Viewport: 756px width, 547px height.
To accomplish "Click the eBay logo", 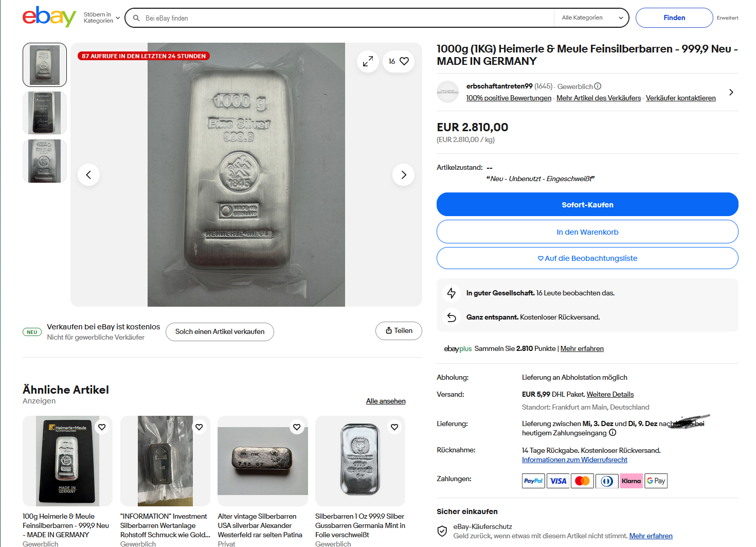I will click(x=49, y=17).
